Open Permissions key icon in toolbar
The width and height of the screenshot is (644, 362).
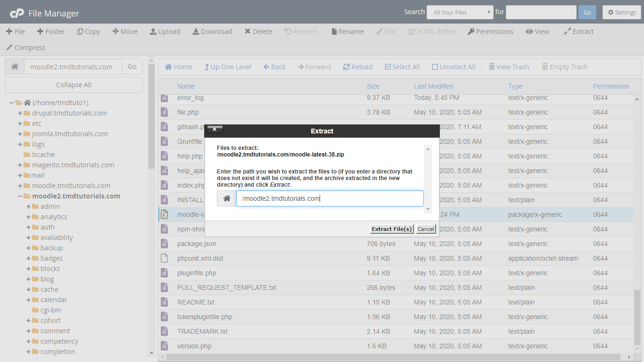[x=490, y=32]
